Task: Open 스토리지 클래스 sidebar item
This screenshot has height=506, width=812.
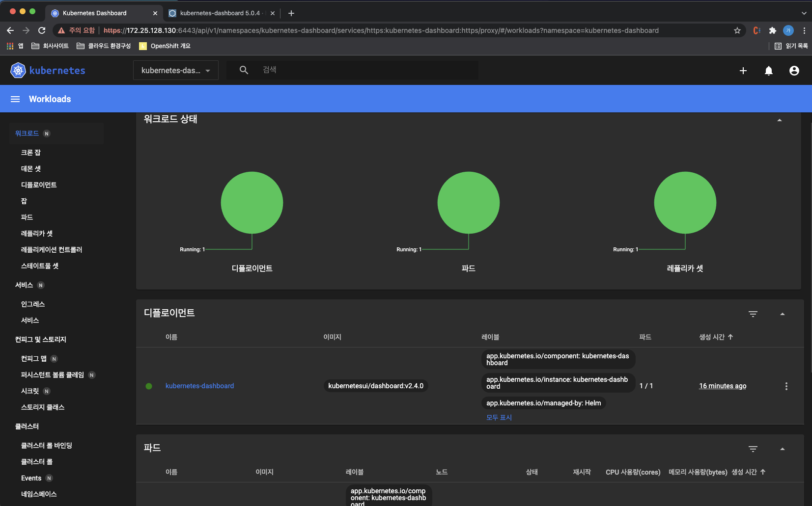Action: click(x=43, y=407)
